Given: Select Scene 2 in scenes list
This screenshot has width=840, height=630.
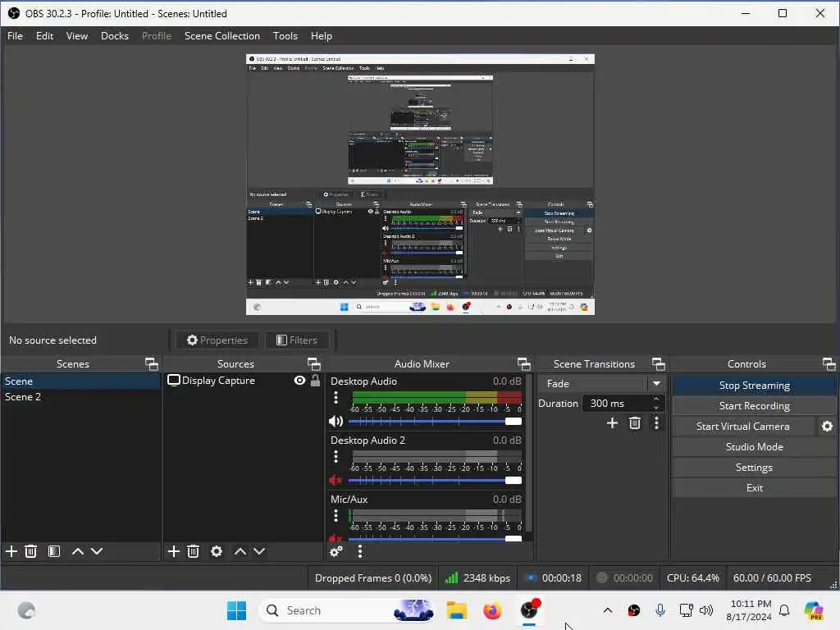Looking at the screenshot, I should tap(80, 397).
